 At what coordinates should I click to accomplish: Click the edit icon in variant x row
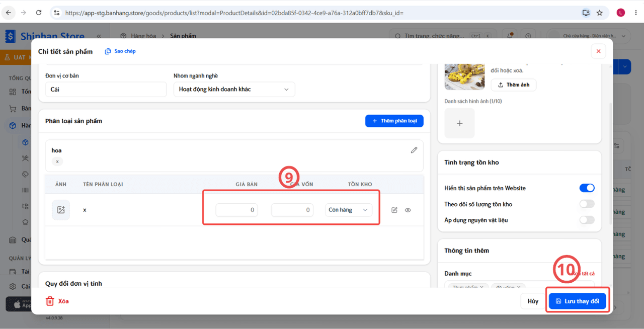[x=394, y=210]
